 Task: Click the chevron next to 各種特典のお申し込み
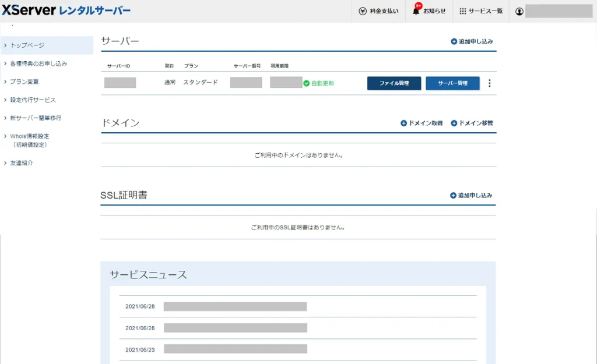point(5,63)
